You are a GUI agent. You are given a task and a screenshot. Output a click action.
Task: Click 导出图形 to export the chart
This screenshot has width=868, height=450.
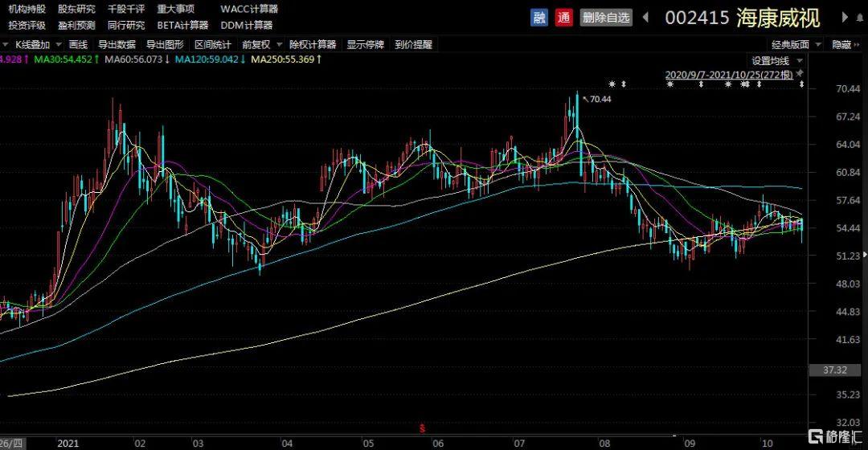click(165, 45)
